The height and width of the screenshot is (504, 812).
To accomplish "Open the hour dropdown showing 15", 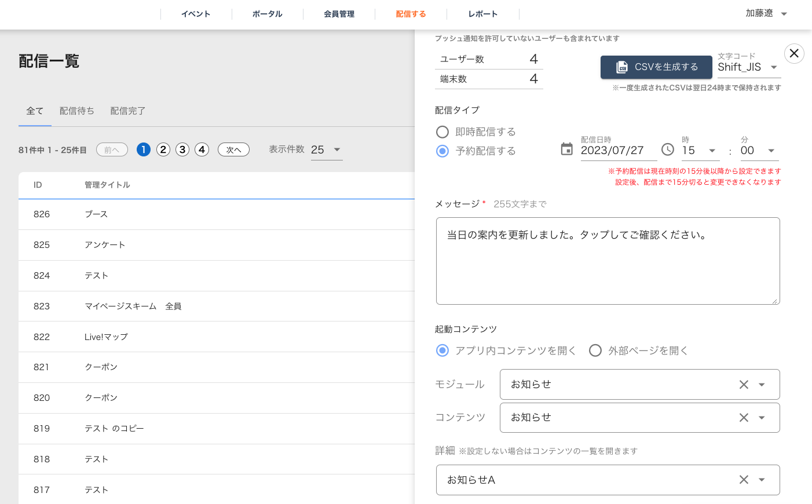I will [x=700, y=151].
